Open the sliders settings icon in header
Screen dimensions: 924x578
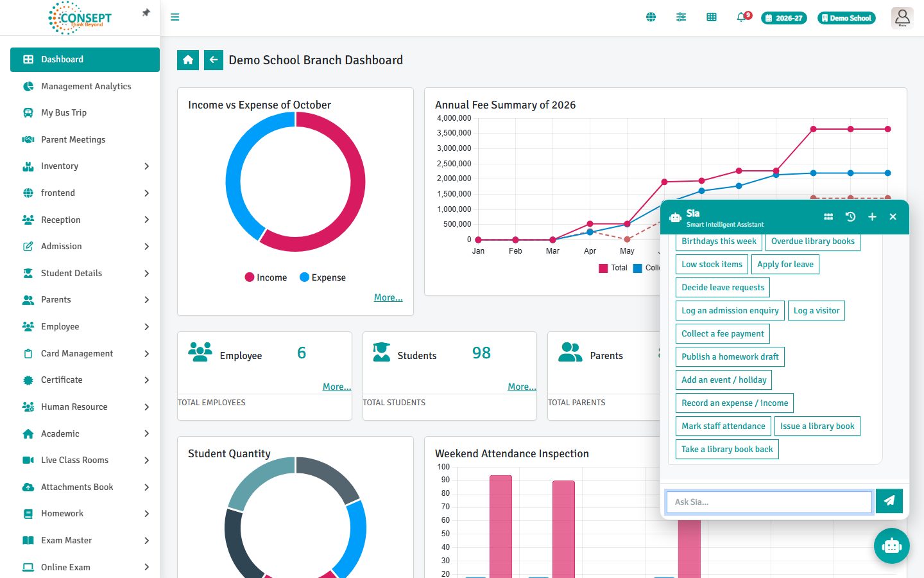(681, 17)
